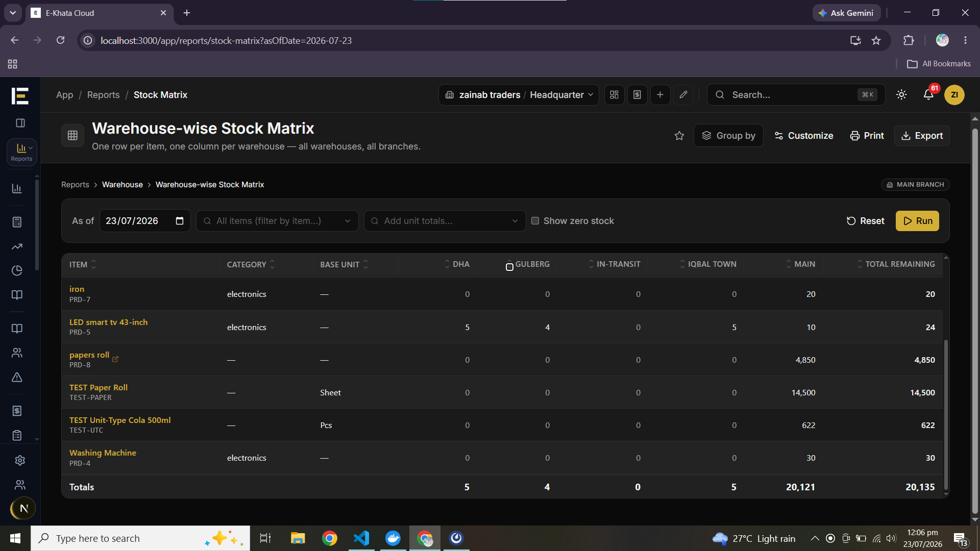Open the All items filter dropdown
The image size is (980, 551).
tap(277, 221)
